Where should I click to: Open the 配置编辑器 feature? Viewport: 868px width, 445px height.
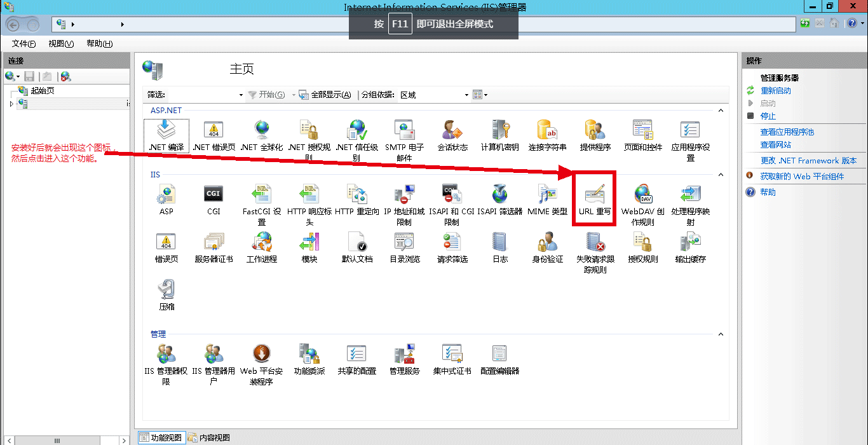coord(500,360)
